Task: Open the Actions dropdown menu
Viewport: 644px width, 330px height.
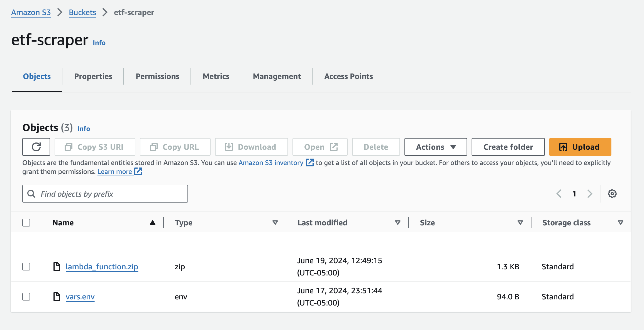Action: coord(436,147)
